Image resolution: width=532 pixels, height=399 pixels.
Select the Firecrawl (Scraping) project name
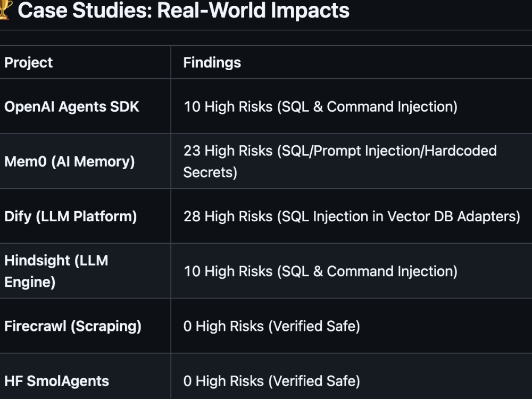73,326
